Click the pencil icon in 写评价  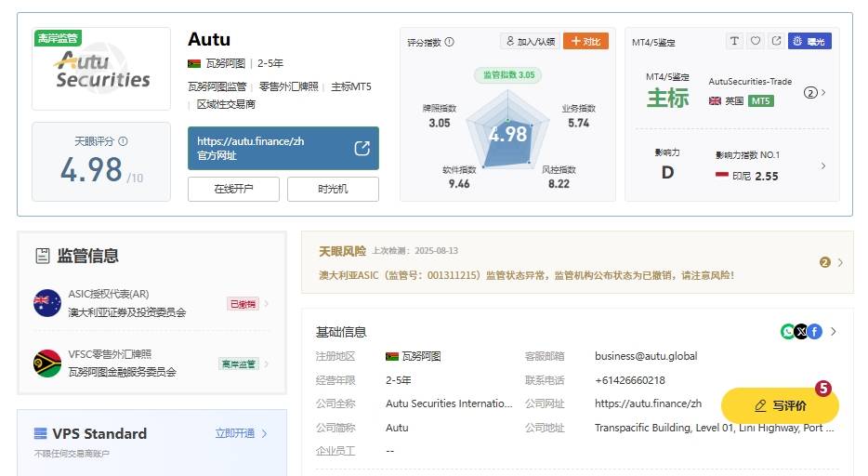(760, 405)
